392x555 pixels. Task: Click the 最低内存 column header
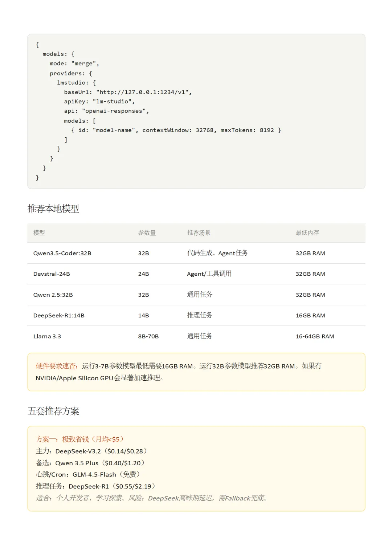307,233
